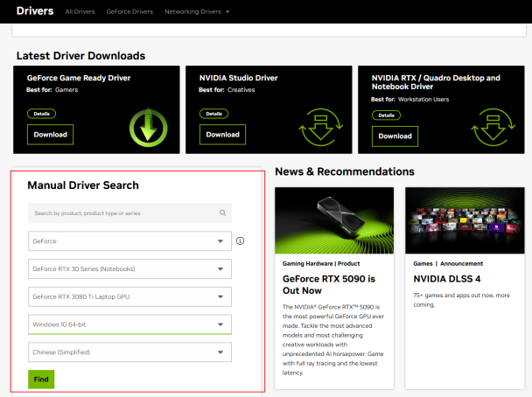
Task: Open the Chinese (Simplified) language dropdown
Action: (130, 352)
